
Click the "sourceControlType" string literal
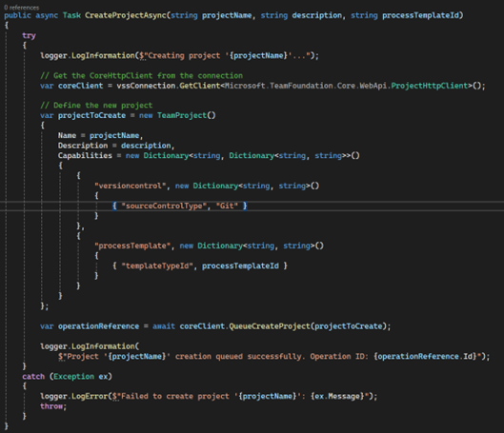tap(164, 206)
